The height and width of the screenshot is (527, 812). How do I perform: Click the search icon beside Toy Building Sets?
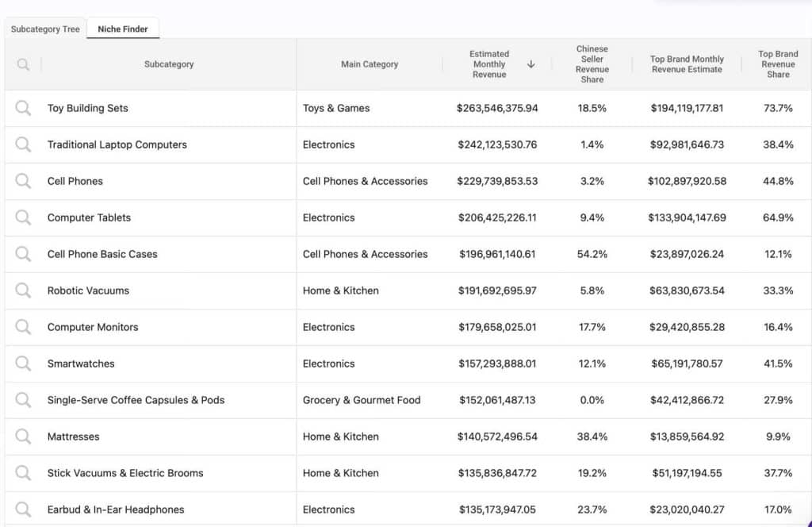[21, 108]
